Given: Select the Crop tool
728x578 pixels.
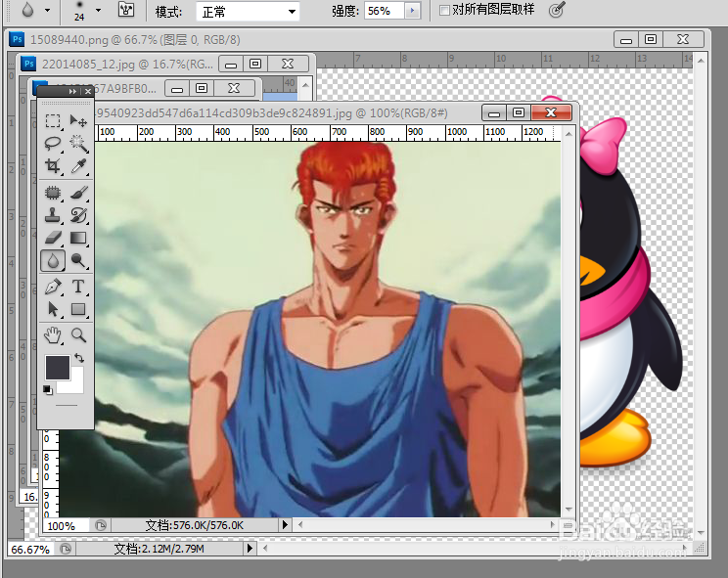Looking at the screenshot, I should tap(53, 165).
